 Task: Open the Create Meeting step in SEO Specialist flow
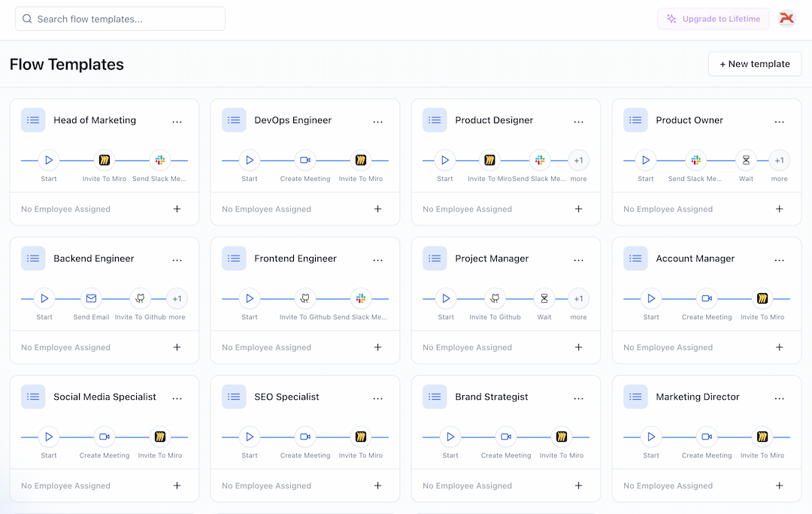pos(304,437)
